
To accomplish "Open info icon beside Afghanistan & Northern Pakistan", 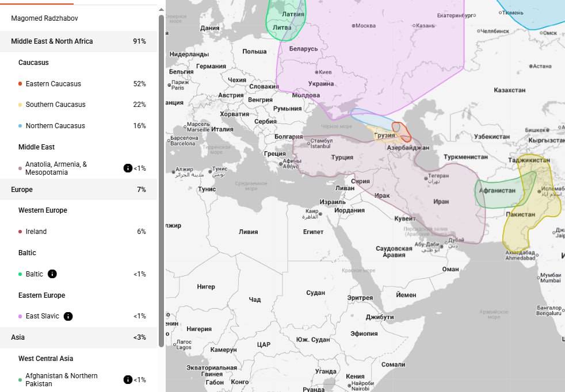I will tap(128, 380).
